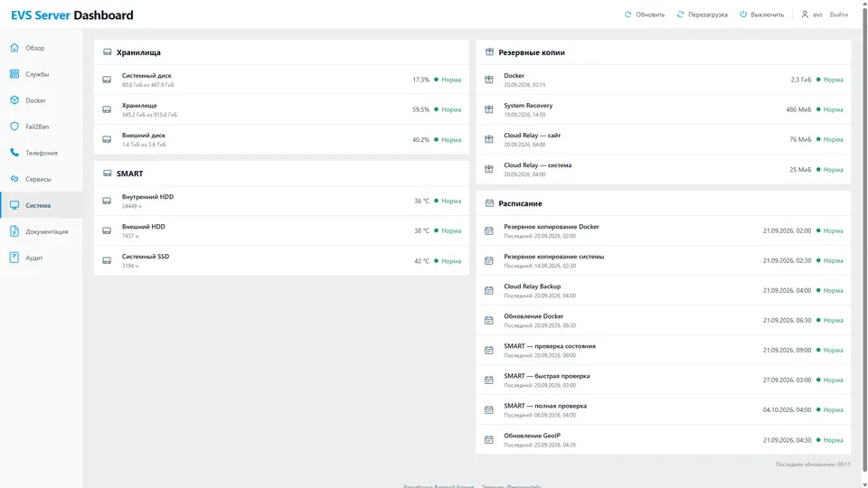Click the Выйти logout link
Viewport: 868px width, 488px height.
click(839, 14)
